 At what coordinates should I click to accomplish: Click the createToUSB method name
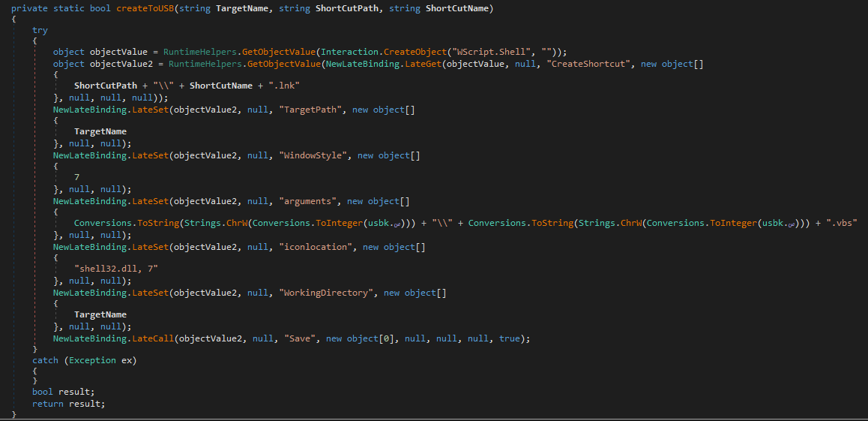coord(145,10)
